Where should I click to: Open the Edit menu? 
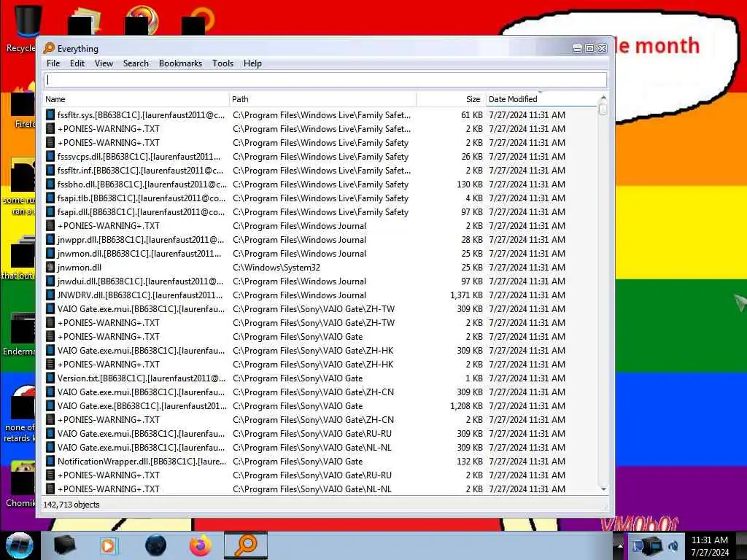point(77,63)
